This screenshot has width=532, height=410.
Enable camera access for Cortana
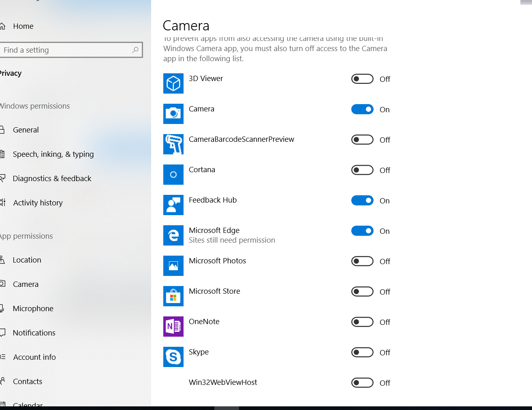pyautogui.click(x=362, y=170)
